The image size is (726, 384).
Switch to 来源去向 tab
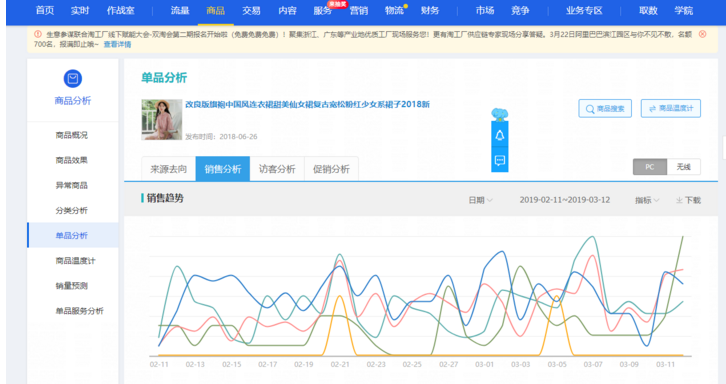coord(169,169)
